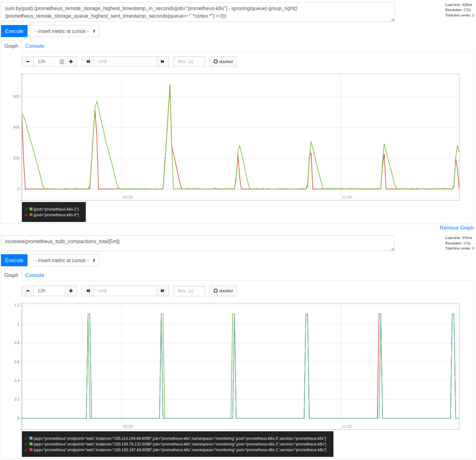Focus the first query expression textarea
This screenshot has width=476, height=460.
coord(198,12)
